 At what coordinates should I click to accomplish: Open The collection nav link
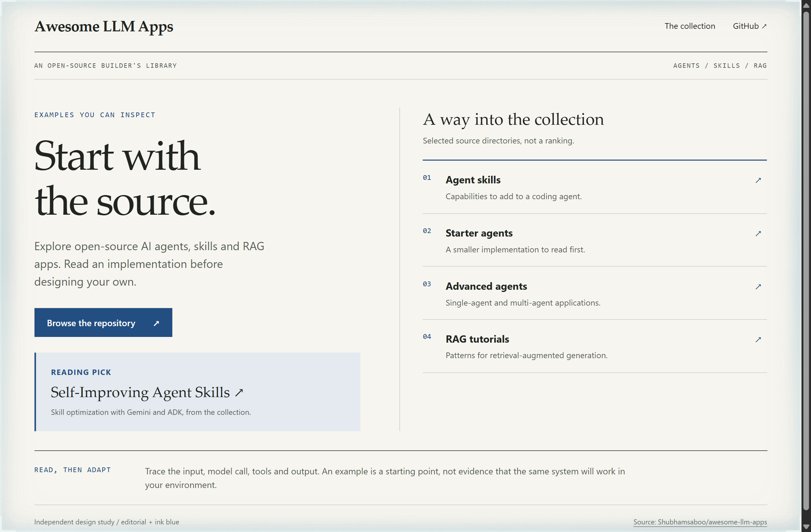[690, 26]
